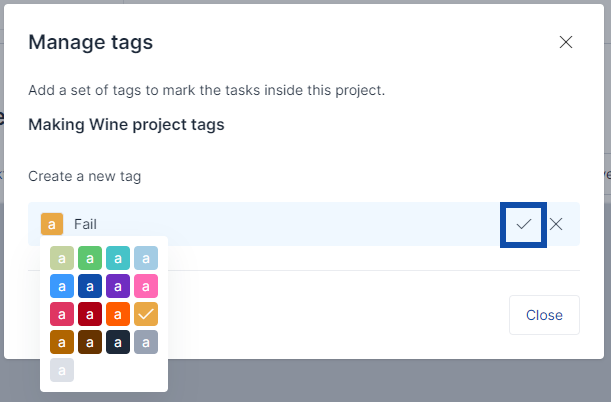Select the purple color swatch
The width and height of the screenshot is (611, 402).
click(118, 286)
